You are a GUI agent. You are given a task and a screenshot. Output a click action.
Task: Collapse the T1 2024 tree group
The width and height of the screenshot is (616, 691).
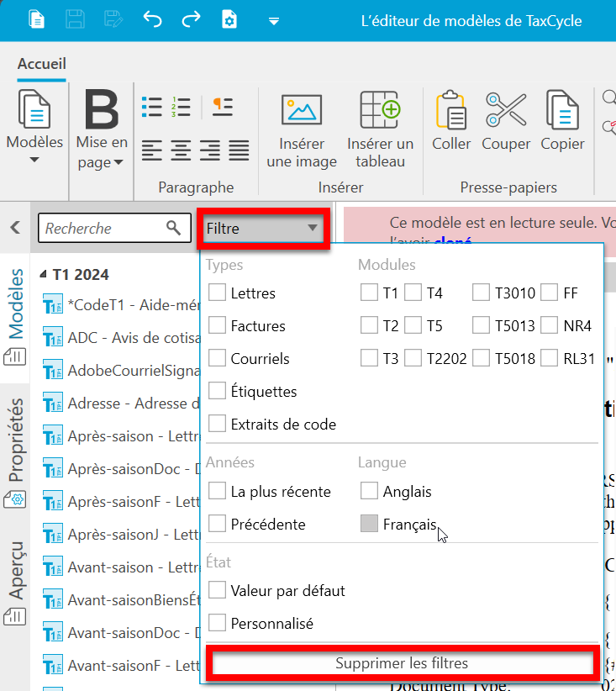[43, 274]
